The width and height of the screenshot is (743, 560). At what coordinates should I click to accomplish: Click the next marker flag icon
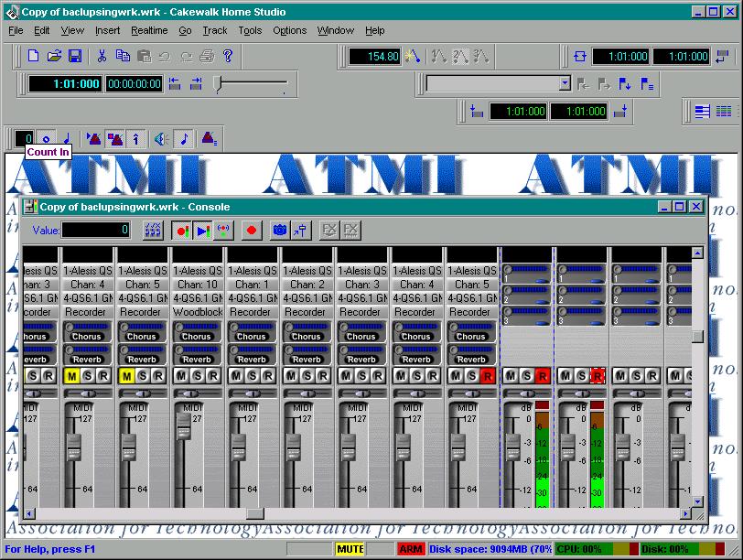point(604,84)
